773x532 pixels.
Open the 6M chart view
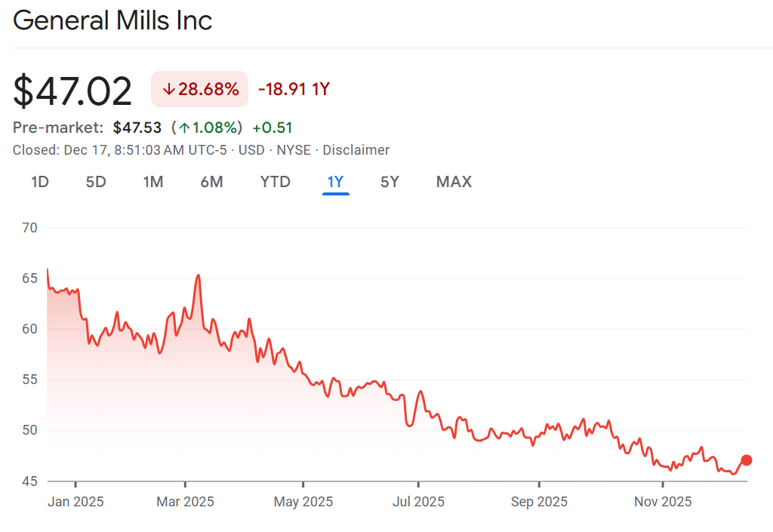(212, 182)
